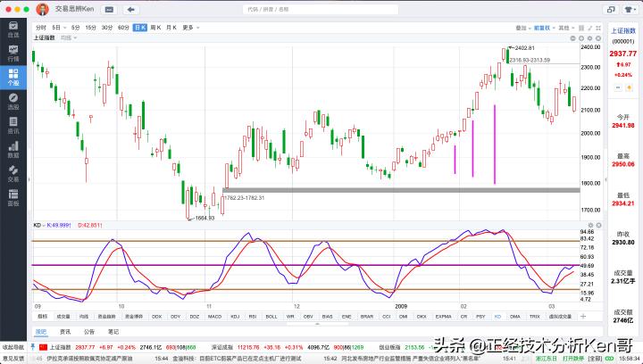Open the 自选 watchlist sidebar icon

click(x=13, y=29)
